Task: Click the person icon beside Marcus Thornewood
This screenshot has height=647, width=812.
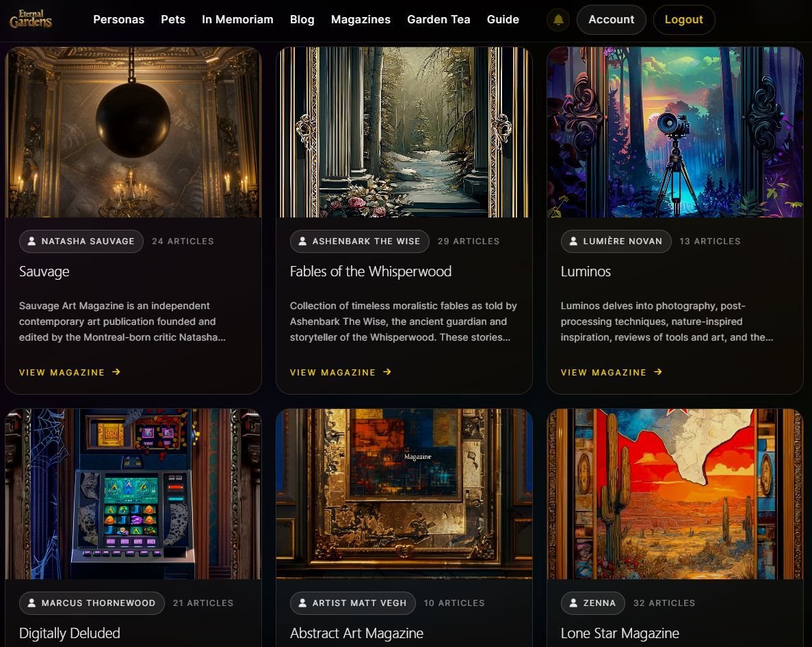Action: point(31,603)
